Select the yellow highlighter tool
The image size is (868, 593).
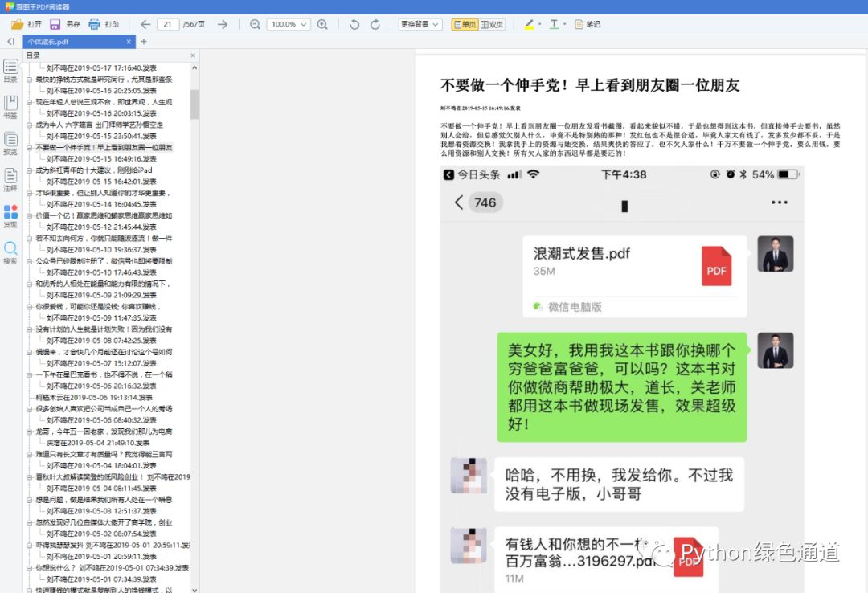coord(529,24)
